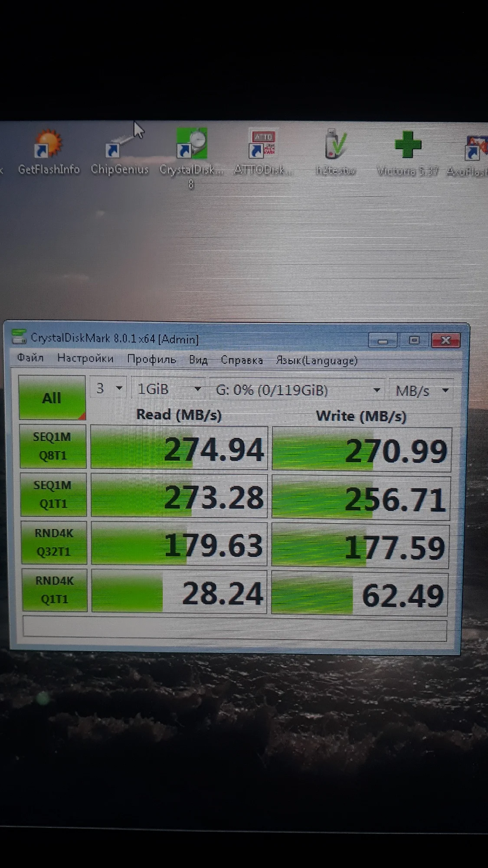Screen dimensions: 488x868
Task: Expand the 1GiB test size dropdown
Action: [x=169, y=389]
